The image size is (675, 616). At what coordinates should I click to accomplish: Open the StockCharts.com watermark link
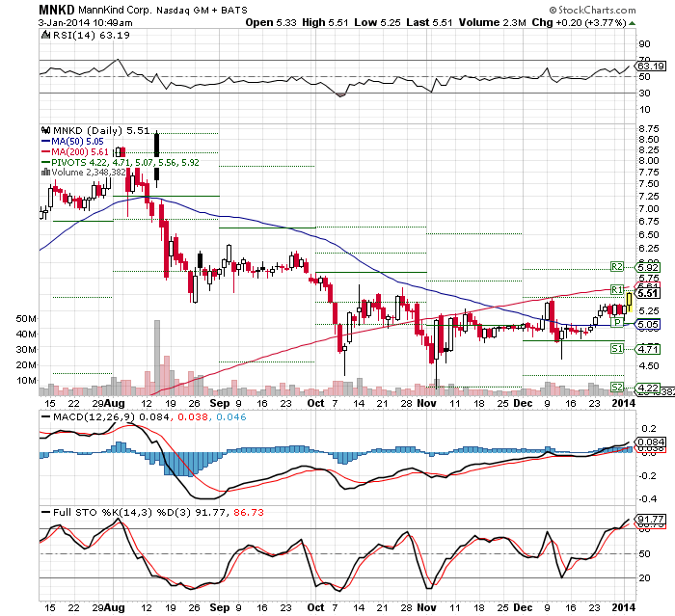[x=597, y=10]
